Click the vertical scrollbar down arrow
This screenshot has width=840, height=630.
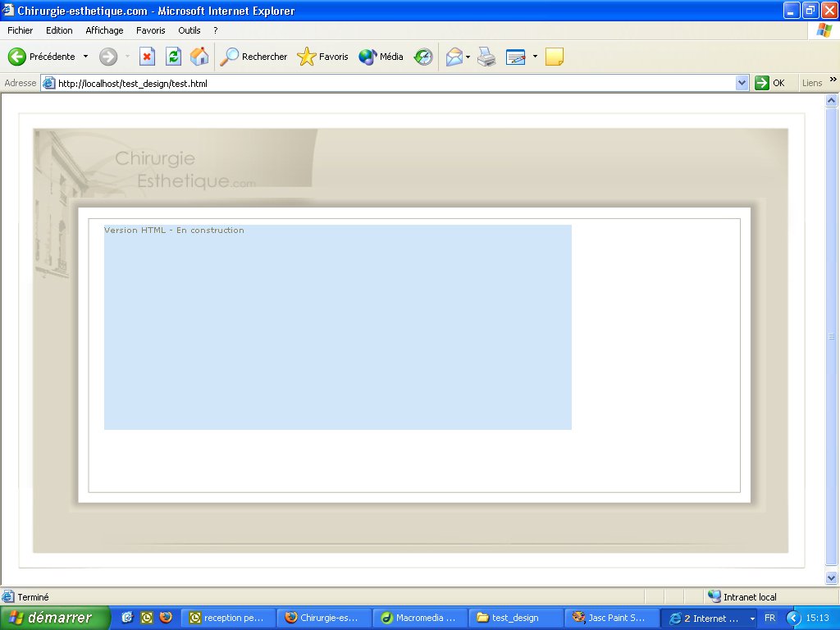coord(831,577)
